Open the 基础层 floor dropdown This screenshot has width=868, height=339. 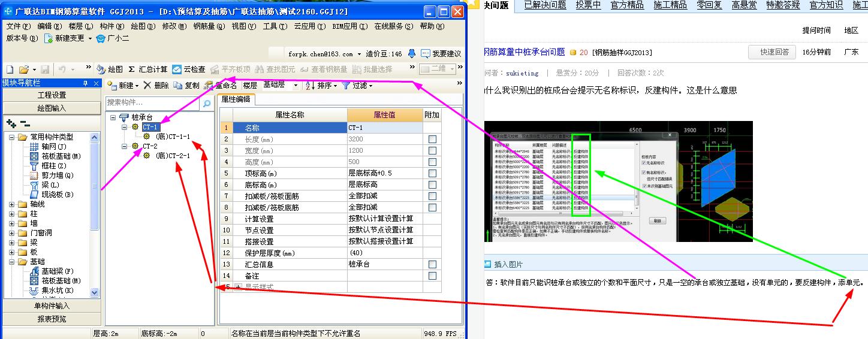[296, 86]
